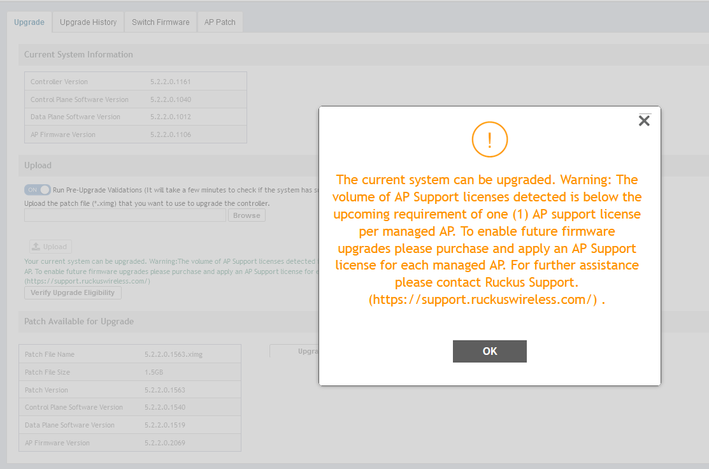Click the patch file path input field
Image resolution: width=709 pixels, height=469 pixels.
coord(125,215)
